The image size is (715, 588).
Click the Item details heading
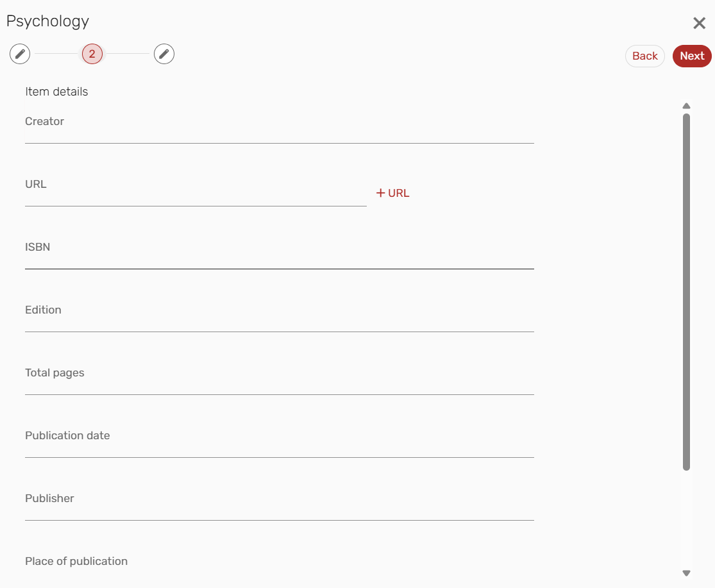[56, 92]
